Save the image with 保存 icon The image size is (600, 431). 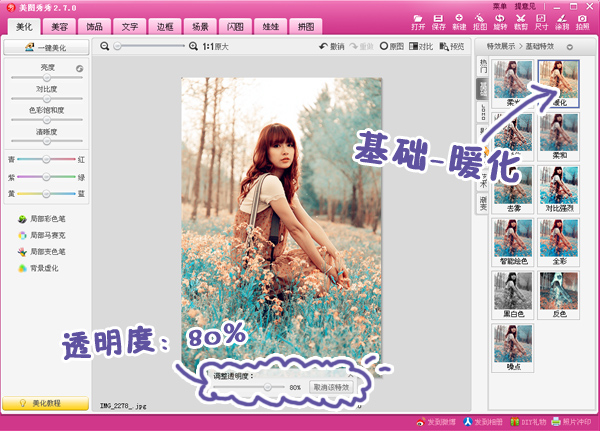tap(439, 22)
